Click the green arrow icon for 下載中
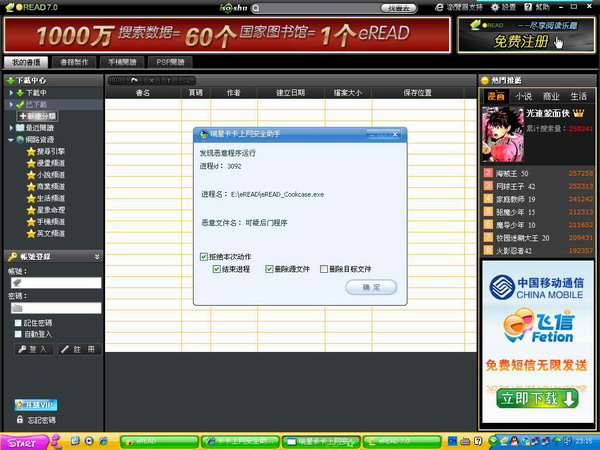The image size is (600, 450). [20, 93]
